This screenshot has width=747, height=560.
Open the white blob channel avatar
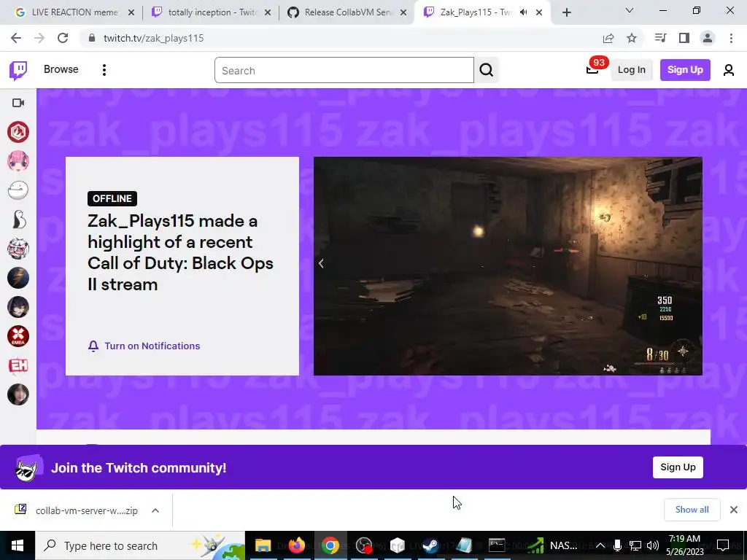(x=18, y=190)
